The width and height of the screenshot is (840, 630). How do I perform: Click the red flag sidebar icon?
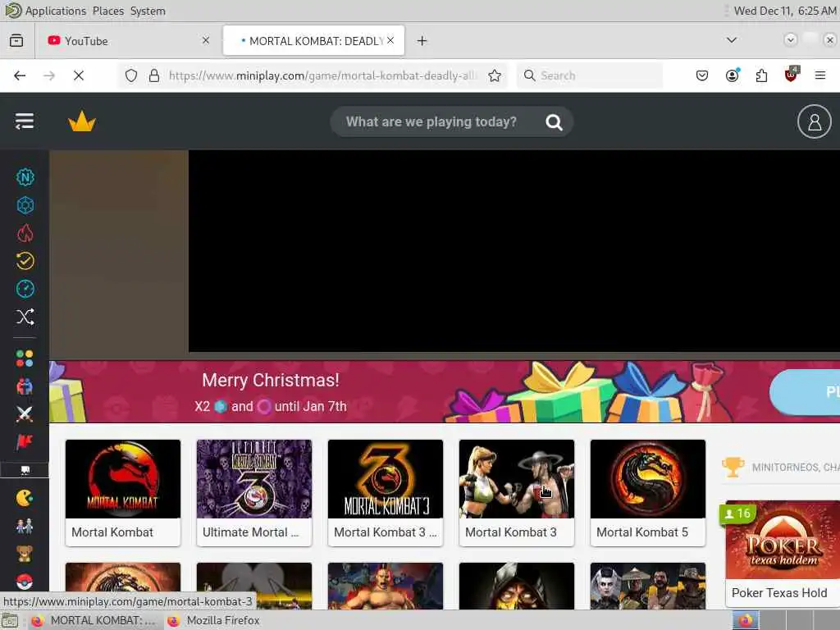pyautogui.click(x=25, y=442)
